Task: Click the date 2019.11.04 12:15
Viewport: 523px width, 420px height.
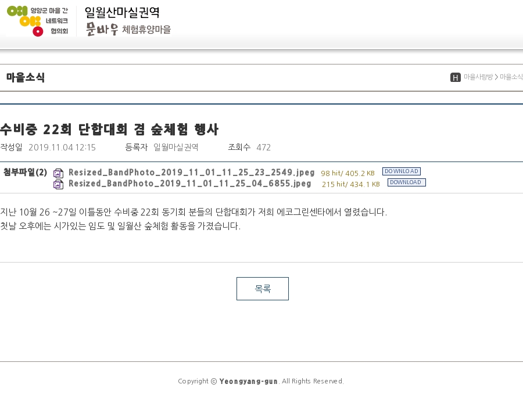Action: pos(62,148)
